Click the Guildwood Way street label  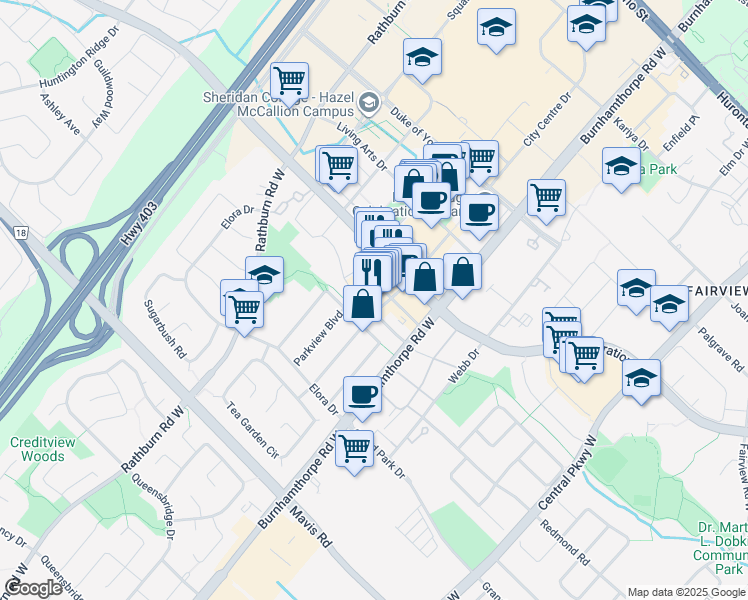pos(104,93)
